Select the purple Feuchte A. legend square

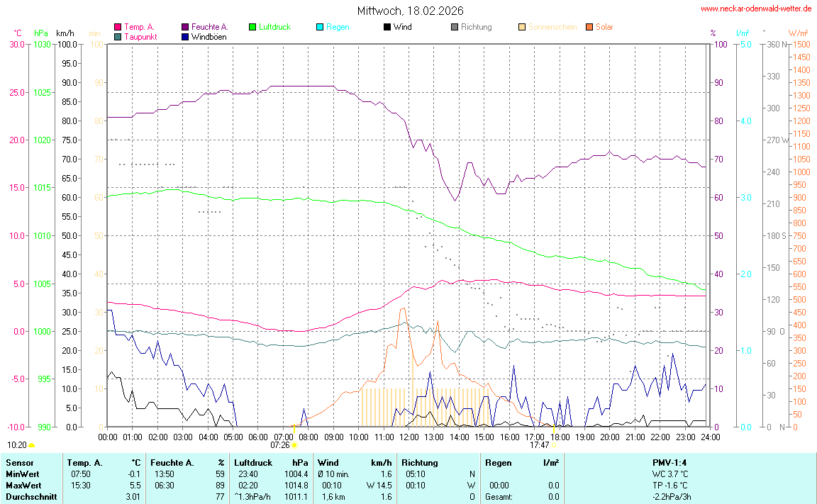click(x=185, y=27)
